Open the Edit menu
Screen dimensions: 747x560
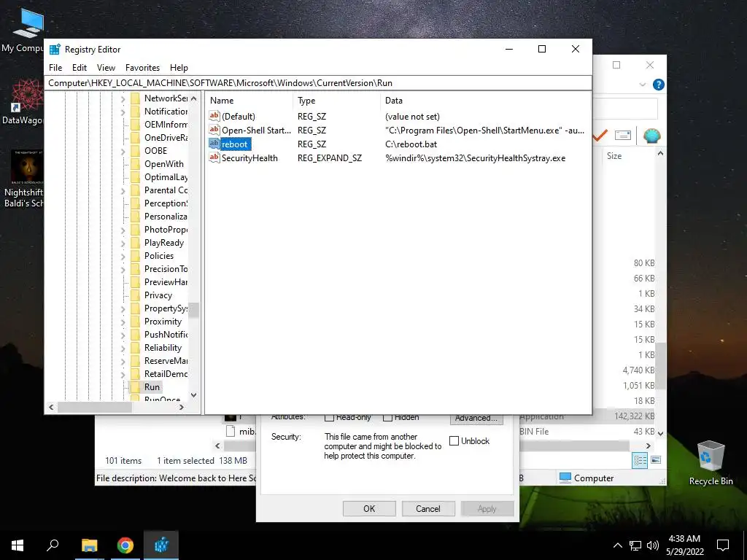pos(79,68)
